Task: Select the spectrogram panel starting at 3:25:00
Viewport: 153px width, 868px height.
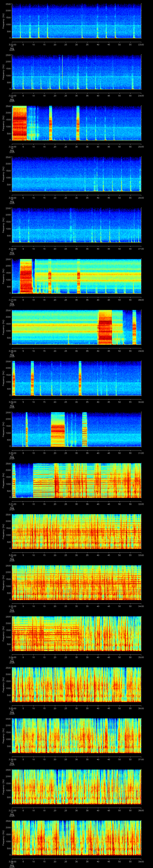Action: click(x=77, y=174)
